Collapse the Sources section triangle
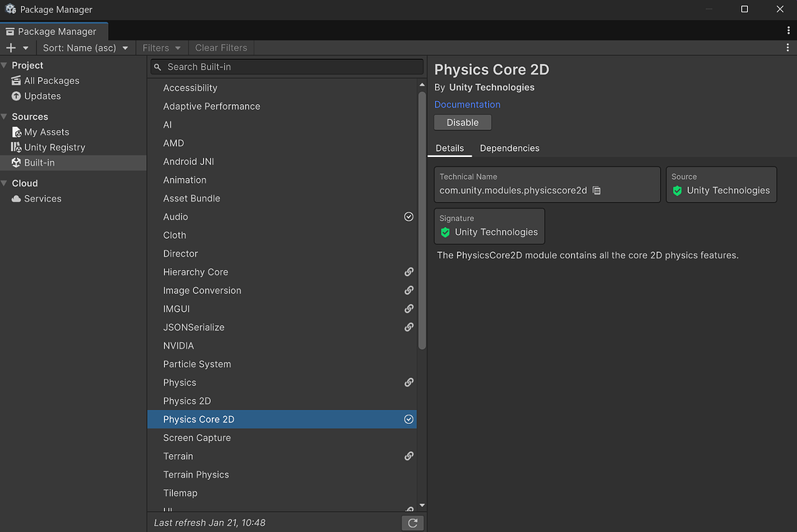 [5, 117]
